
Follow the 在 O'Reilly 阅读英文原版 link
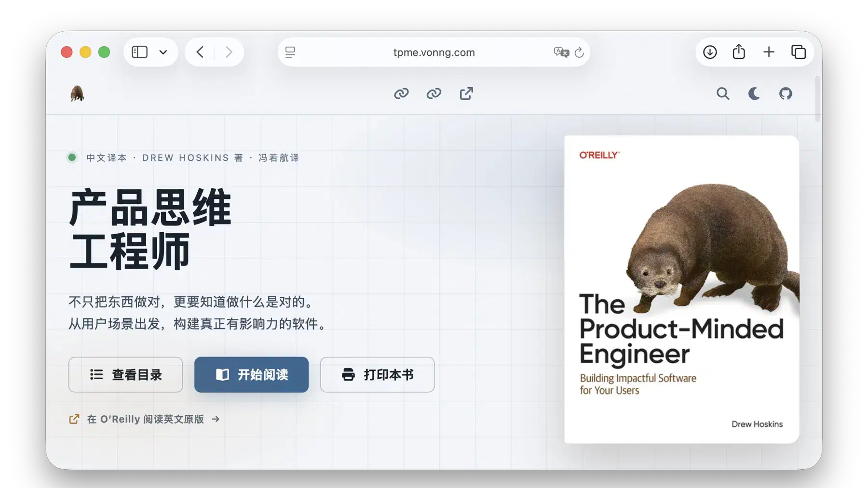coord(144,419)
